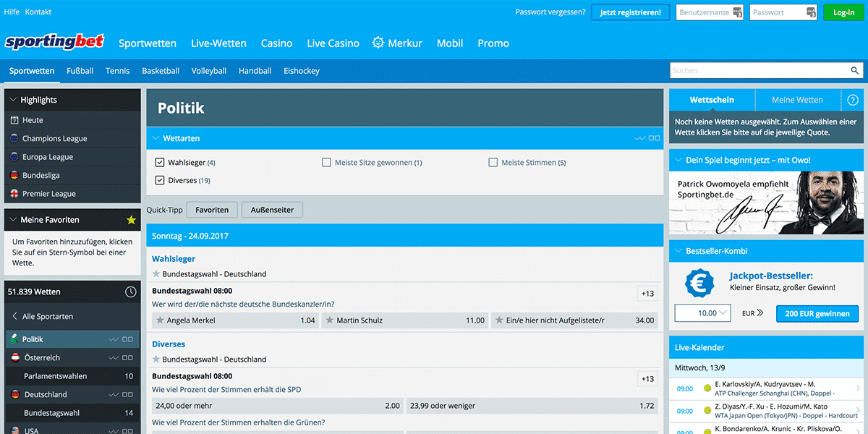The width and height of the screenshot is (868, 434).
Task: Focus the Benutzername input field
Action: (710, 12)
